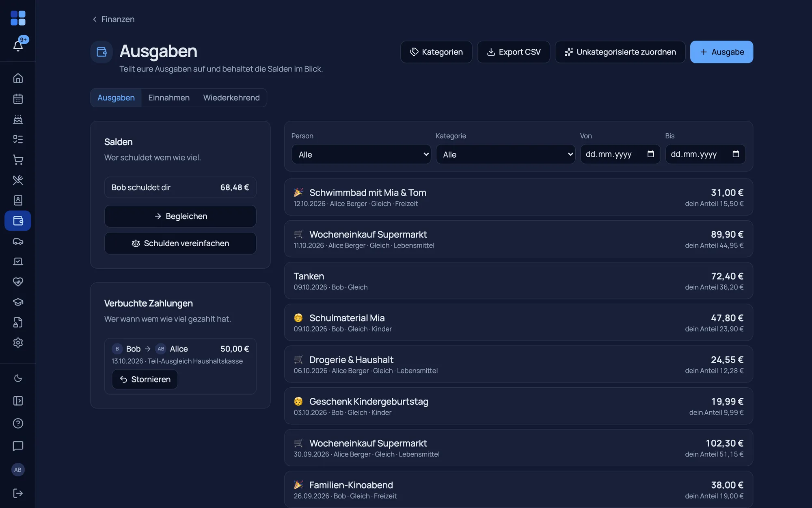Click Export CSV button

point(514,52)
